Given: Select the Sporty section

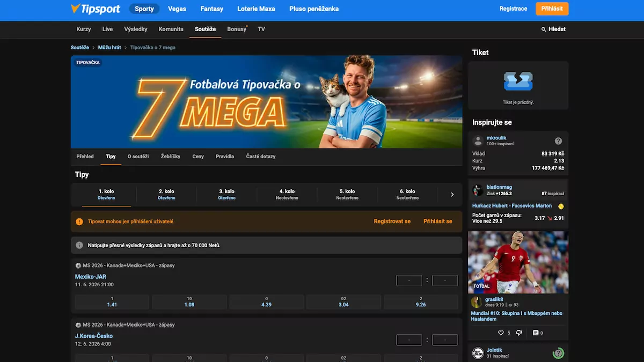Looking at the screenshot, I should (144, 9).
